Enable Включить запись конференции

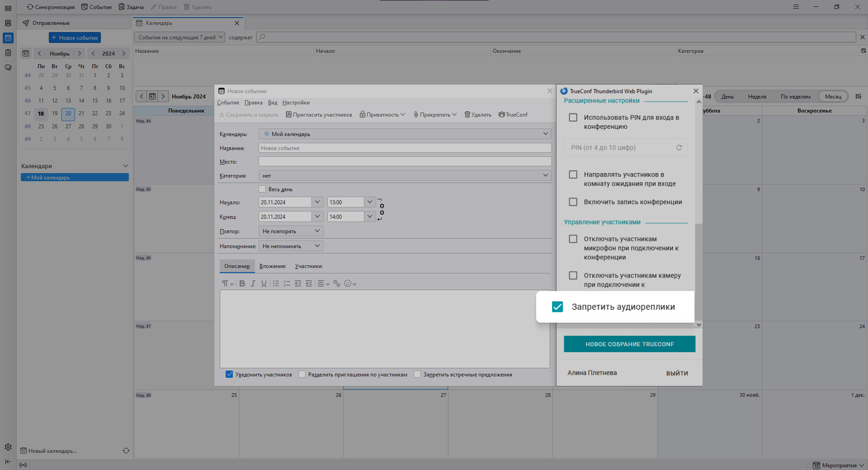tap(573, 202)
